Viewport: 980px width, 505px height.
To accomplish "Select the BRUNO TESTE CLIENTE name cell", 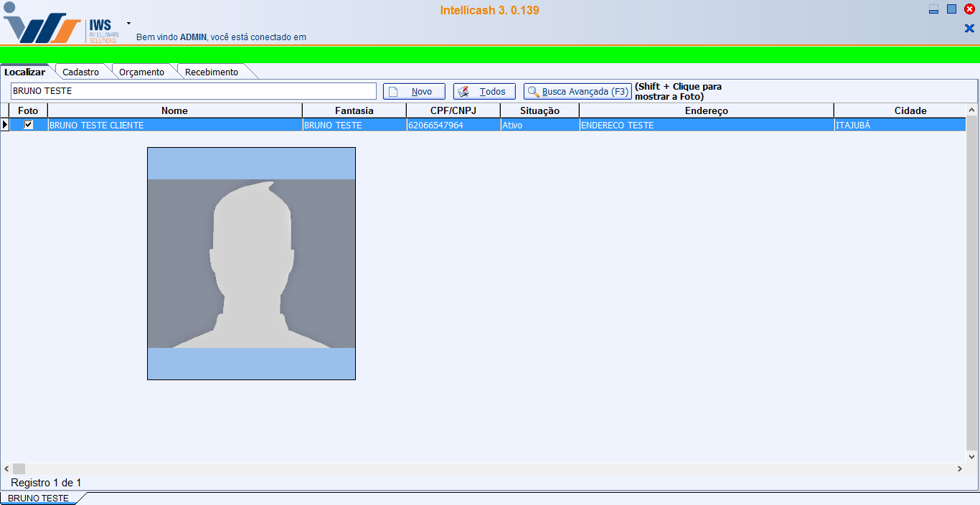I will pyautogui.click(x=174, y=125).
